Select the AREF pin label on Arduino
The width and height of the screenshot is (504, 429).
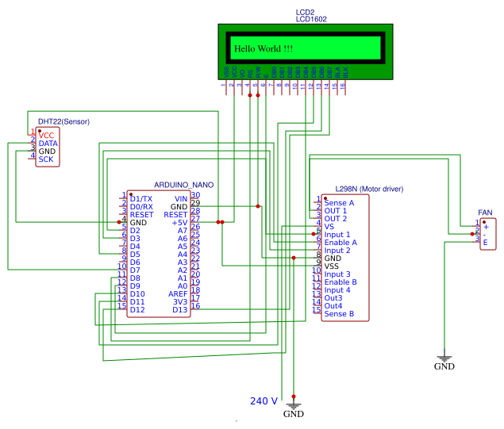point(178,294)
